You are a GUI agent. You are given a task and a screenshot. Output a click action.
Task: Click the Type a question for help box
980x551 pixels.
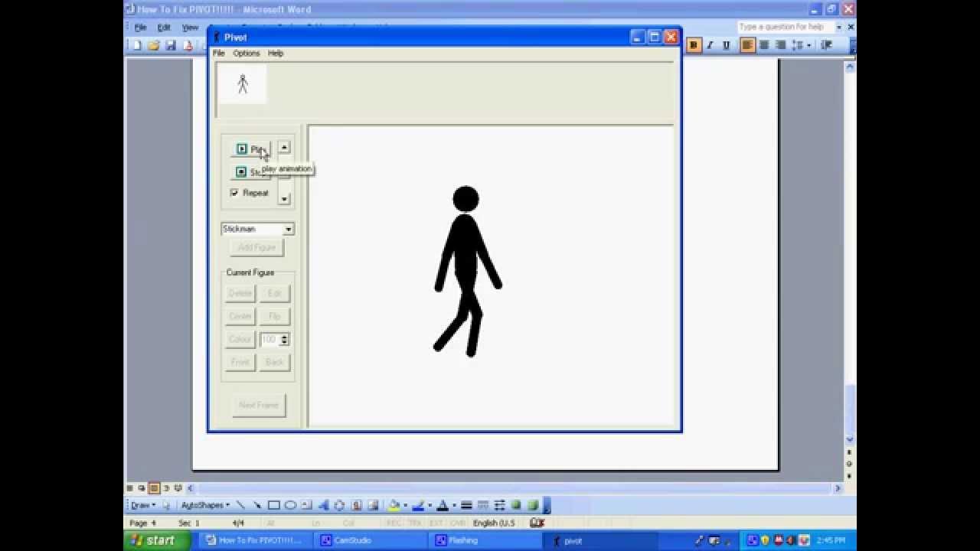[x=785, y=27]
